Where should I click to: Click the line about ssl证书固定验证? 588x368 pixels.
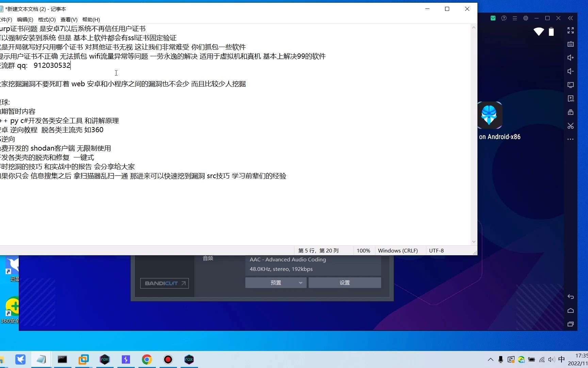pyautogui.click(x=88, y=38)
